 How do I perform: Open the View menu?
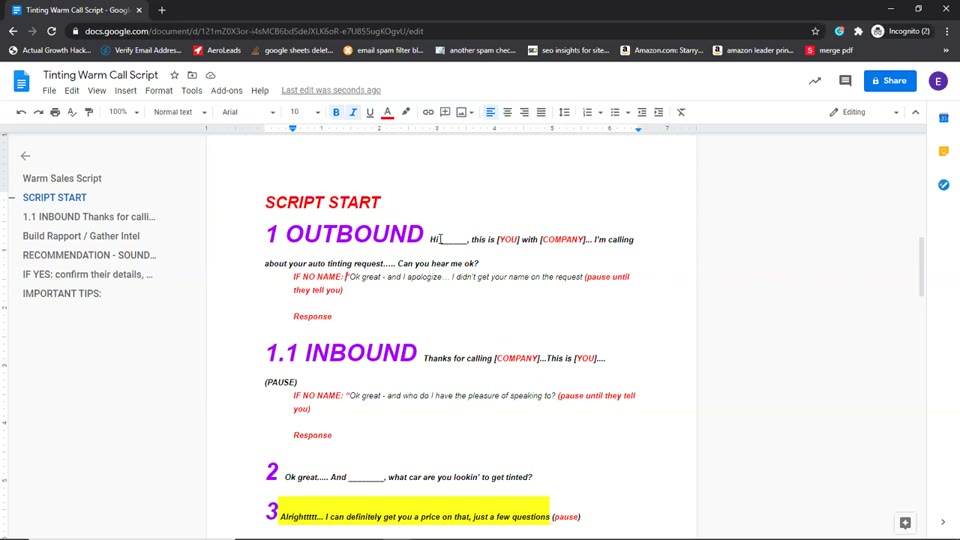click(x=97, y=91)
